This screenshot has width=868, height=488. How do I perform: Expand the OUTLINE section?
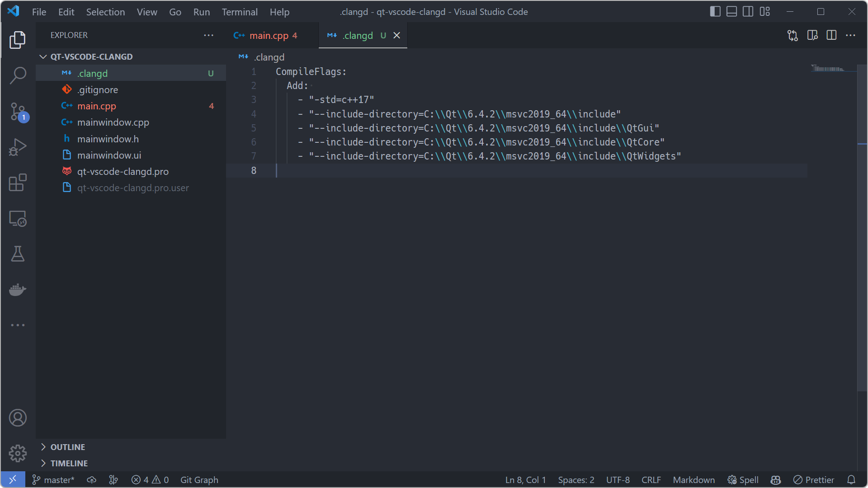[68, 447]
